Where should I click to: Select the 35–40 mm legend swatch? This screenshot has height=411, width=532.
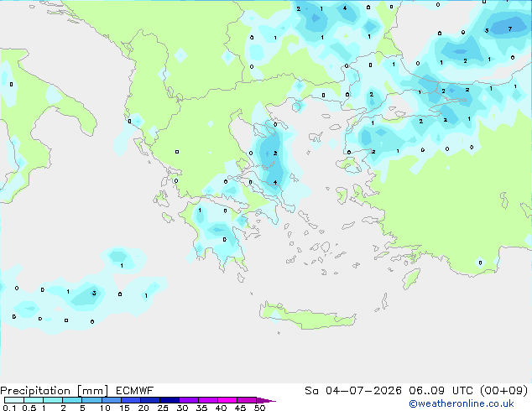click(207, 400)
